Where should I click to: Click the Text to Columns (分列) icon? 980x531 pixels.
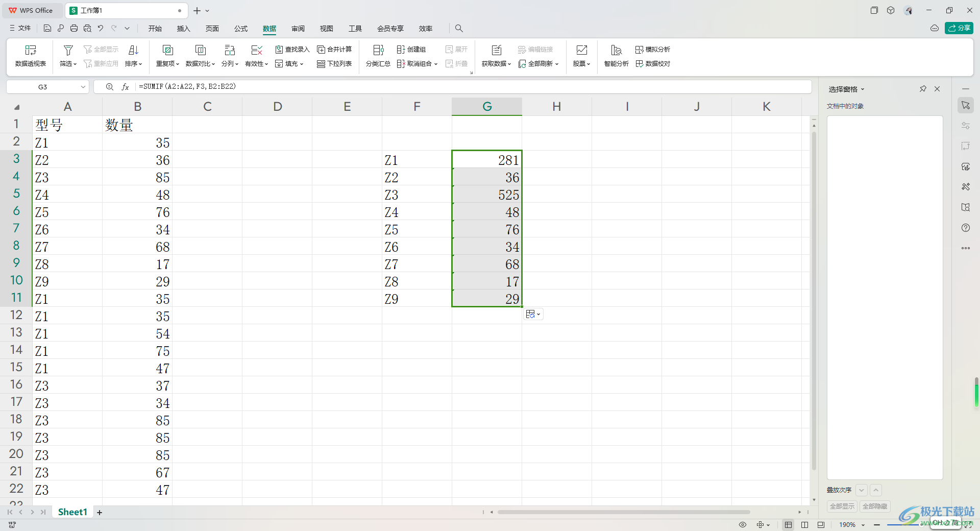(x=230, y=50)
